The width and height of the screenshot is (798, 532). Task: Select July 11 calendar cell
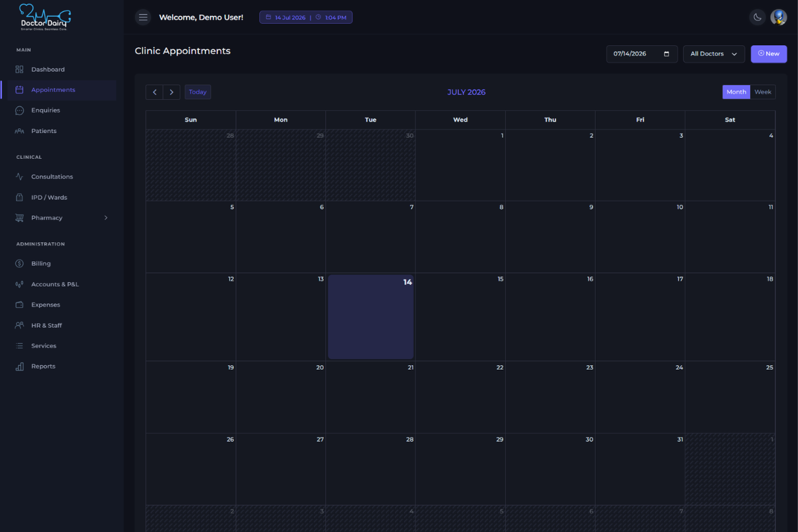[x=730, y=237]
